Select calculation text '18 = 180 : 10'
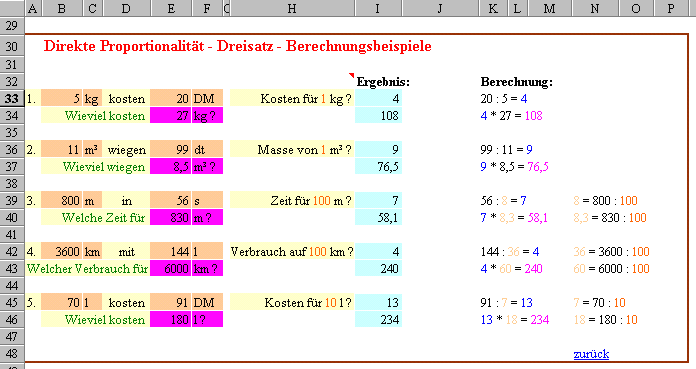Image resolution: width=696 pixels, height=369 pixels. pos(605,320)
